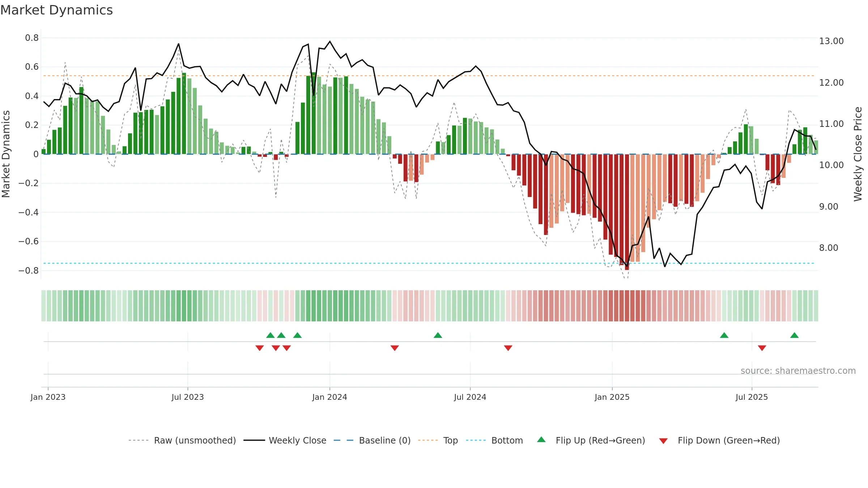The height and width of the screenshot is (488, 868).
Task: Click the green Flip Up legend triangle icon
Action: 541,440
